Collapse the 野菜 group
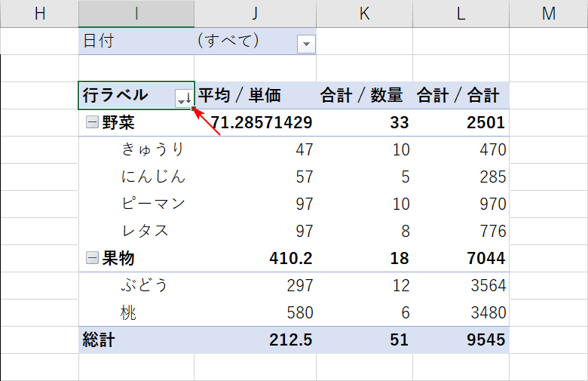The image size is (588, 381). tap(91, 122)
